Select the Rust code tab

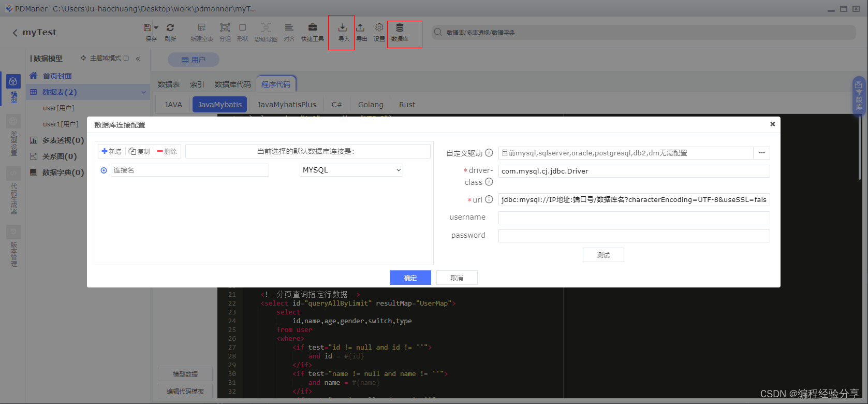tap(407, 105)
